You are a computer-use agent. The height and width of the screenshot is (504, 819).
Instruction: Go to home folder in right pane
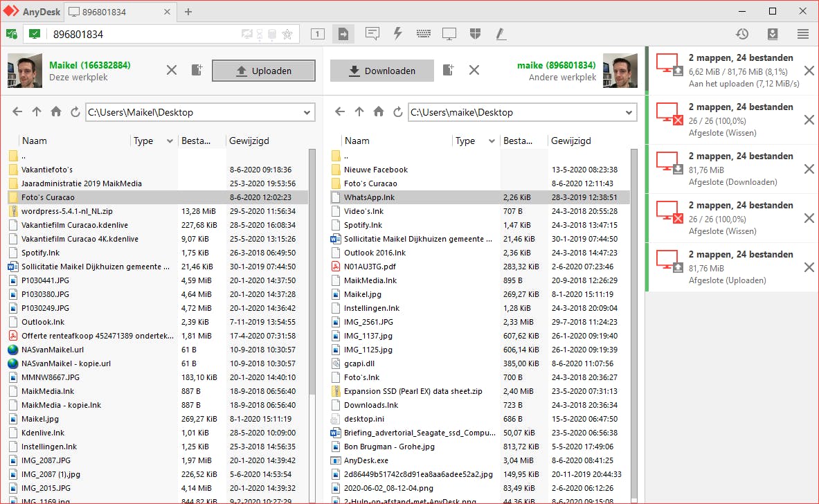(x=378, y=112)
